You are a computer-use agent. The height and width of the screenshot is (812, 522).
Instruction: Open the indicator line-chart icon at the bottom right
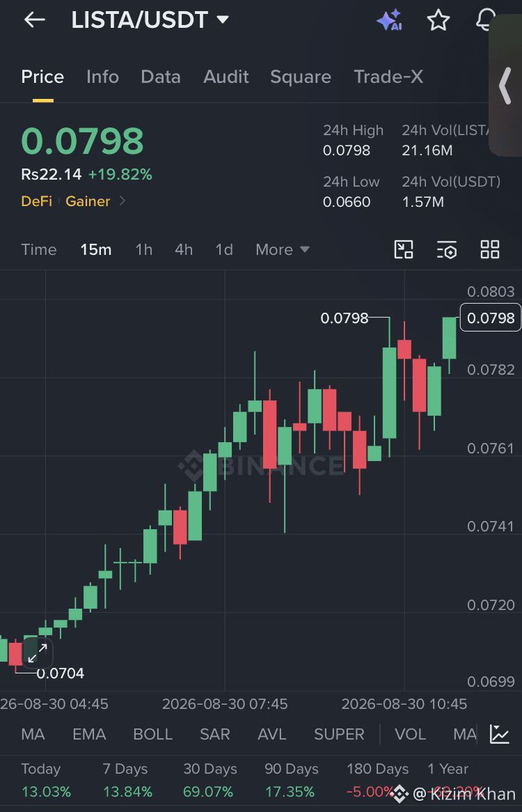click(x=500, y=734)
